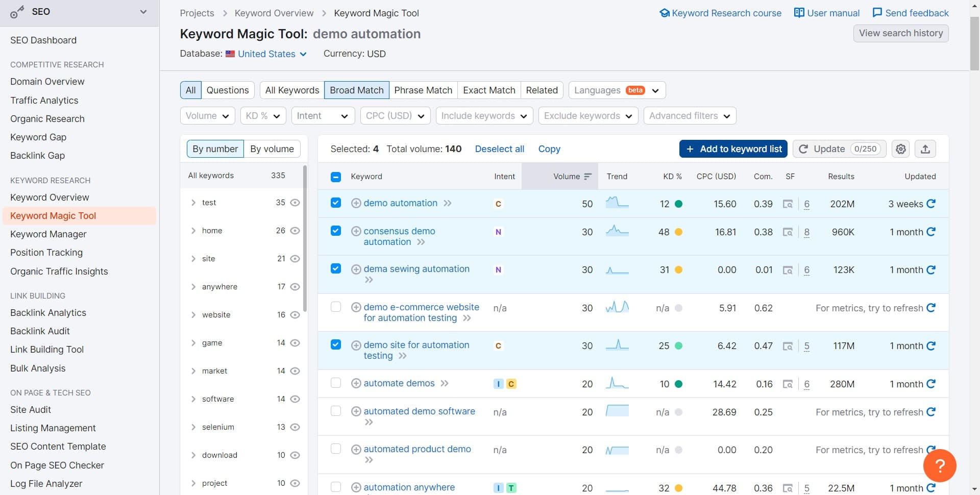The height and width of the screenshot is (495, 980).
Task: Open the orange help question mark button
Action: tap(939, 465)
